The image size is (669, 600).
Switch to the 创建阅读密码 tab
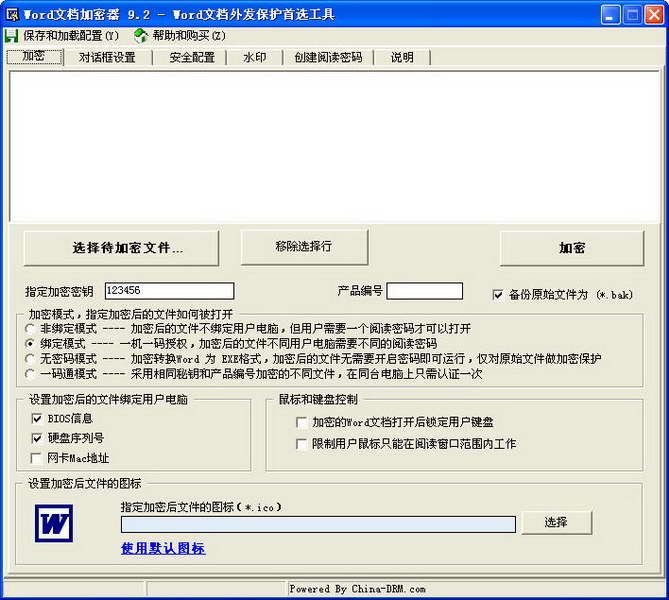point(328,57)
